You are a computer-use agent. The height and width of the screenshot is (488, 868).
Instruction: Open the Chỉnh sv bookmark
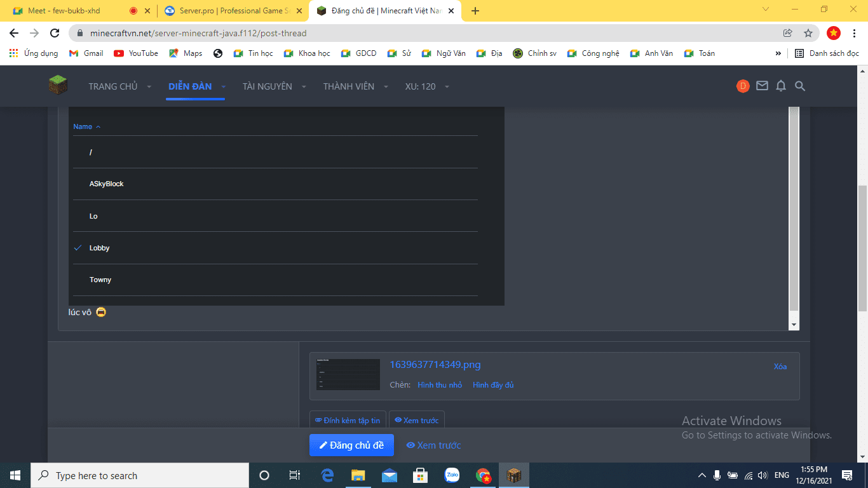click(535, 53)
